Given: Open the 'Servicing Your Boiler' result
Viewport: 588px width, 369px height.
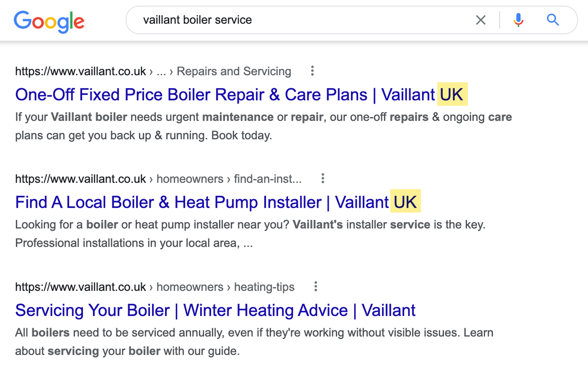Looking at the screenshot, I should 215,310.
